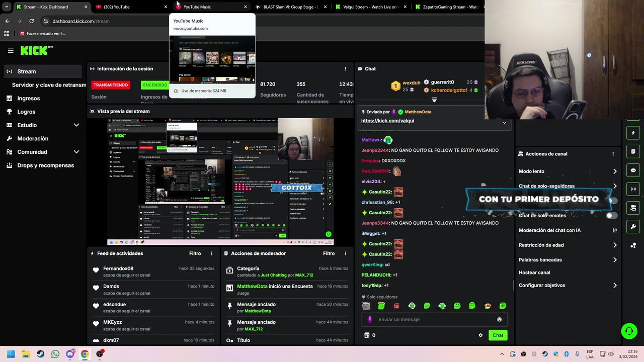Open Configurar objetivos options arrow
This screenshot has height=362, width=644.
[615, 285]
